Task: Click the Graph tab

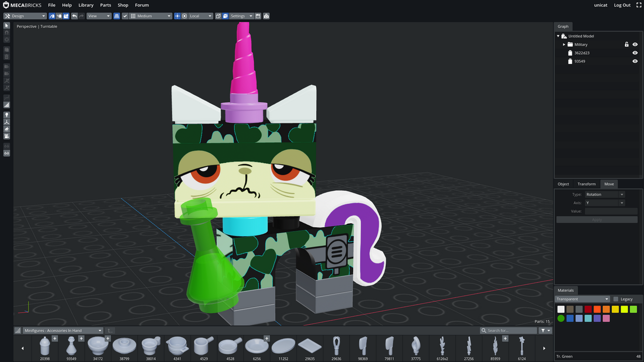Action: [563, 26]
